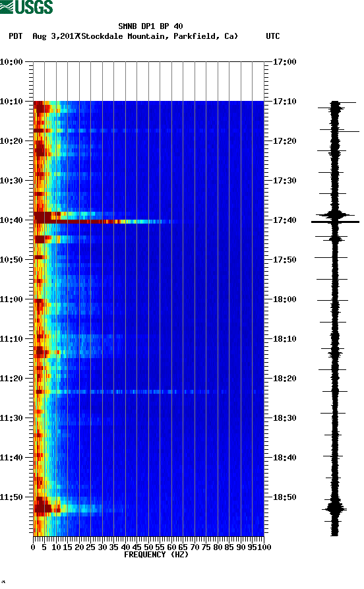364x589 pixels.
Task: Click the 18:00 UTC time label
Action: 284,299
